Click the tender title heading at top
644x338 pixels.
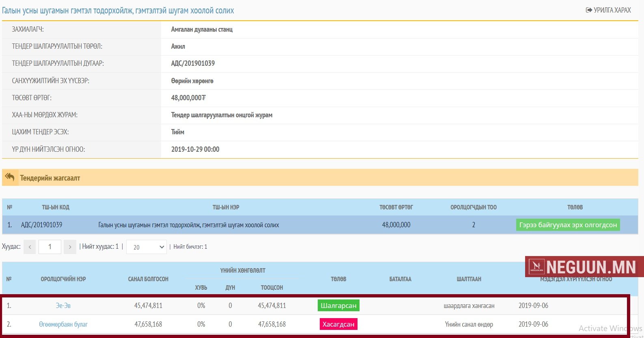point(118,11)
